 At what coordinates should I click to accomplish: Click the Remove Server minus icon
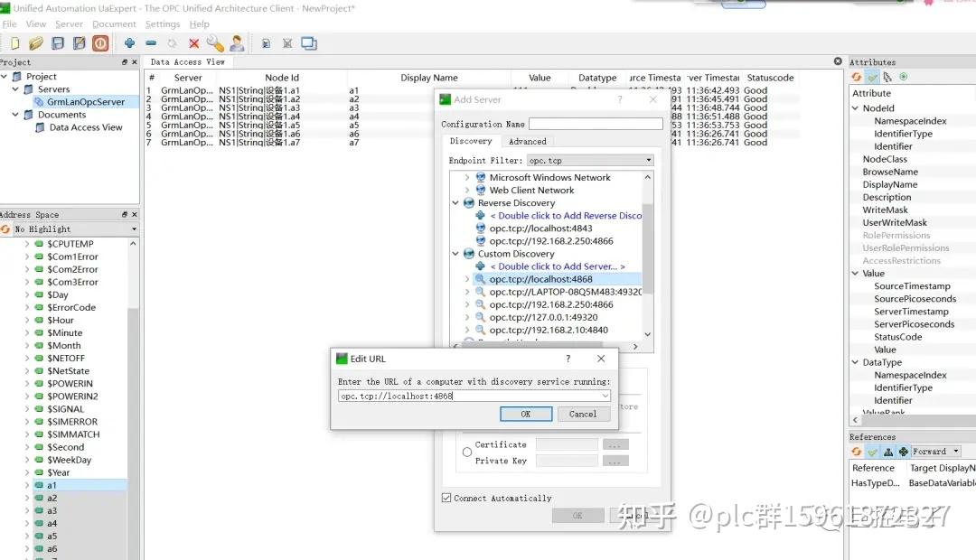(x=151, y=42)
